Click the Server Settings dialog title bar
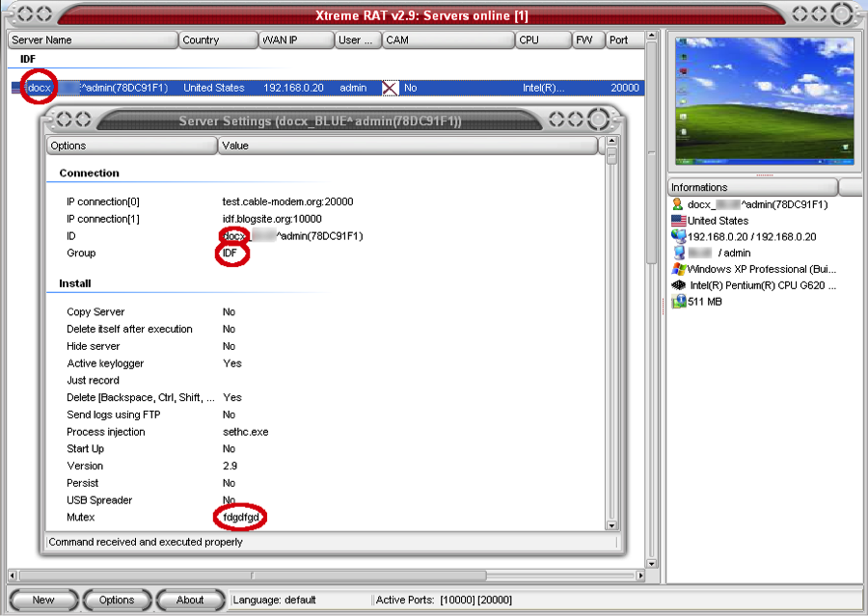Screen dimensions: 868x616 [320, 121]
